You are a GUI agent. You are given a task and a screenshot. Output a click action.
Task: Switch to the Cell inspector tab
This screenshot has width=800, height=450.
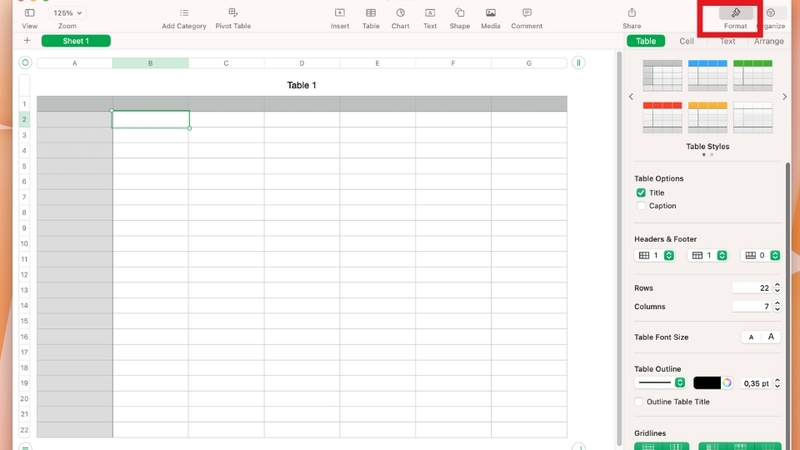[x=687, y=41]
